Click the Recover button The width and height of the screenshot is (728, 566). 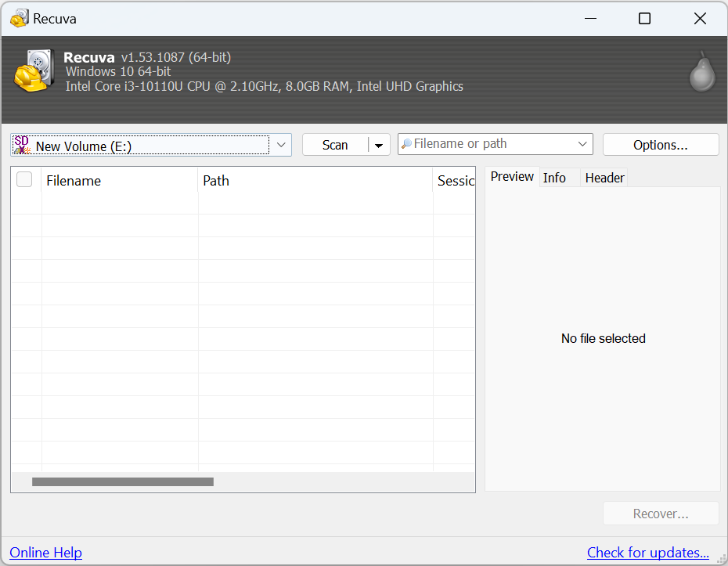point(660,514)
